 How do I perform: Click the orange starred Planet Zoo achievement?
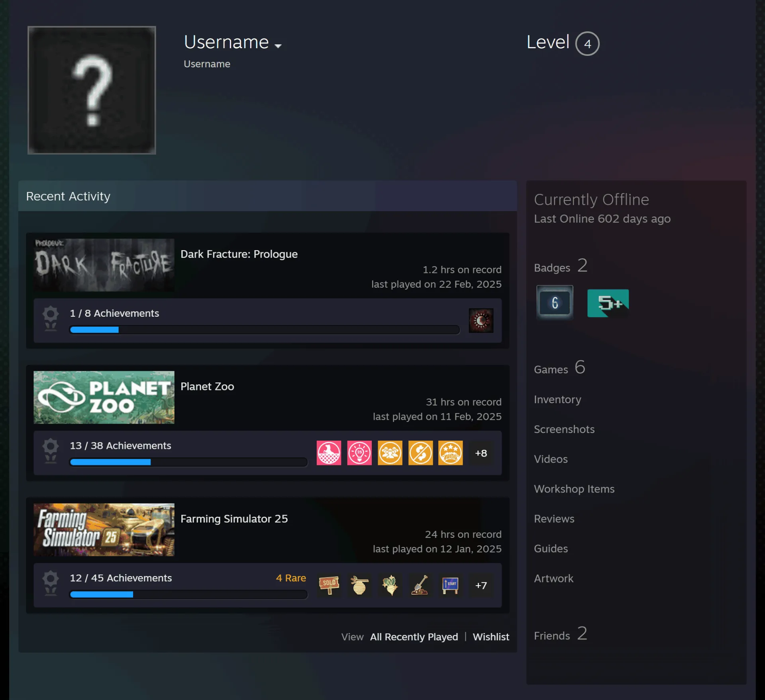click(x=451, y=453)
